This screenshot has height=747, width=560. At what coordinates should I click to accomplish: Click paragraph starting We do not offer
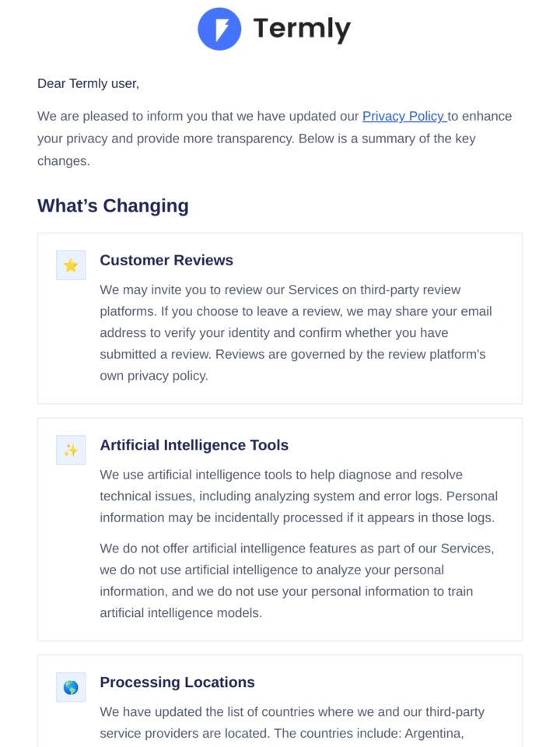(x=297, y=580)
